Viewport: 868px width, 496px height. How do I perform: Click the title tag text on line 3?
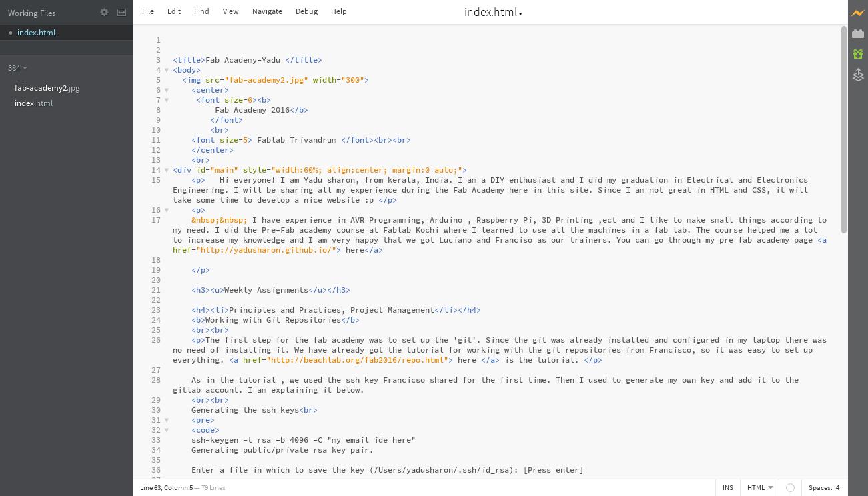tap(248, 60)
